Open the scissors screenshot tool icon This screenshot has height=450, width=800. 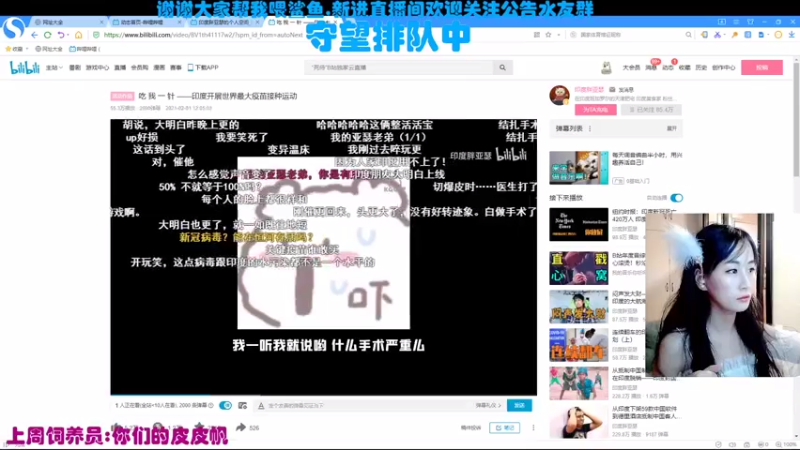(717, 35)
